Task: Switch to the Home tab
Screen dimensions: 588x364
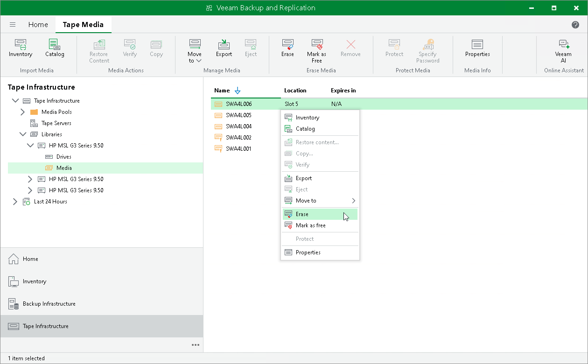Action: point(38,25)
